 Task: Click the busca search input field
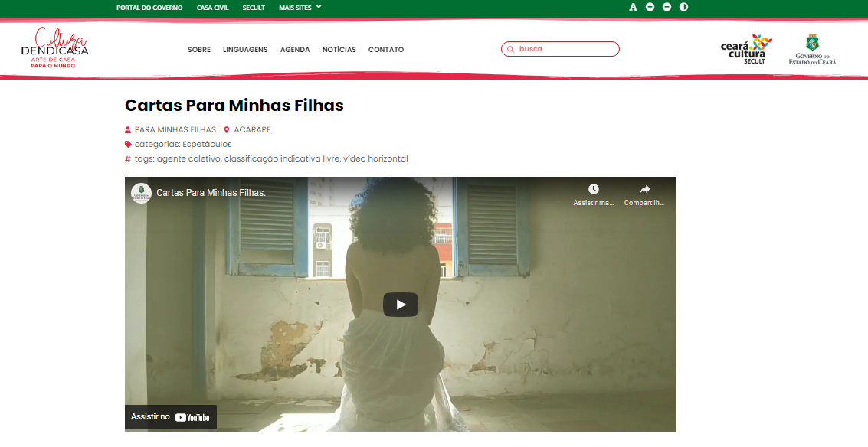pyautogui.click(x=565, y=49)
